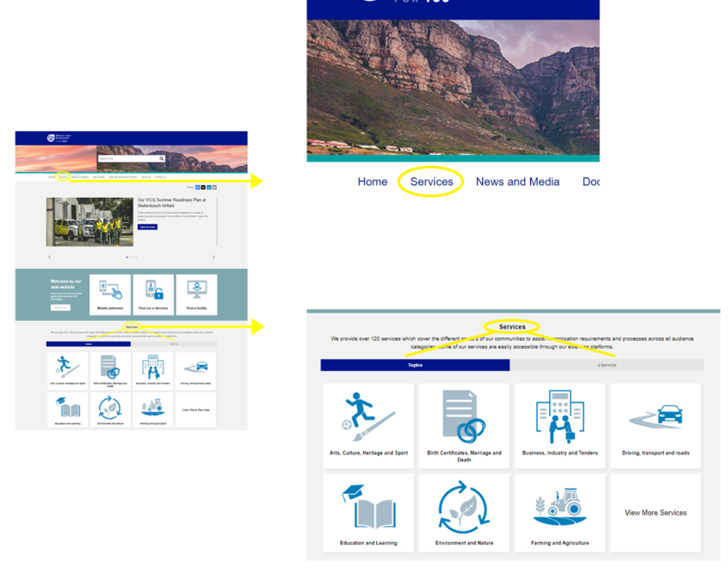The height and width of the screenshot is (572, 728).
Task: Select the Farming and Agriculture tractor icon
Action: [560, 505]
